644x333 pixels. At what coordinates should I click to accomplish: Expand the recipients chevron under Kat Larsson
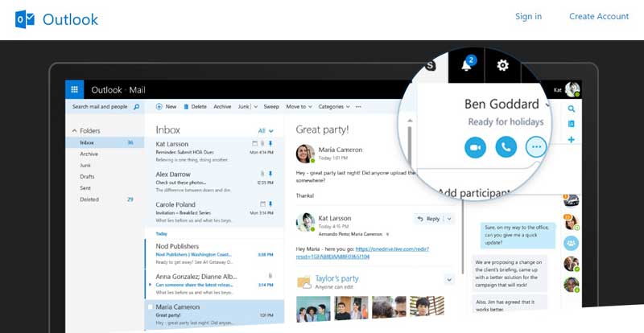tap(387, 234)
